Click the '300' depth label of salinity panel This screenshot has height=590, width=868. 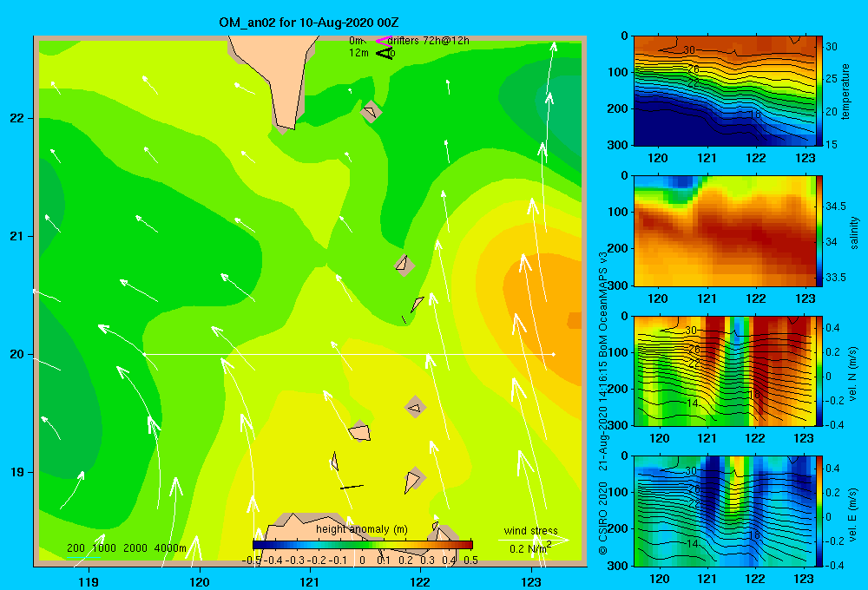coord(619,285)
